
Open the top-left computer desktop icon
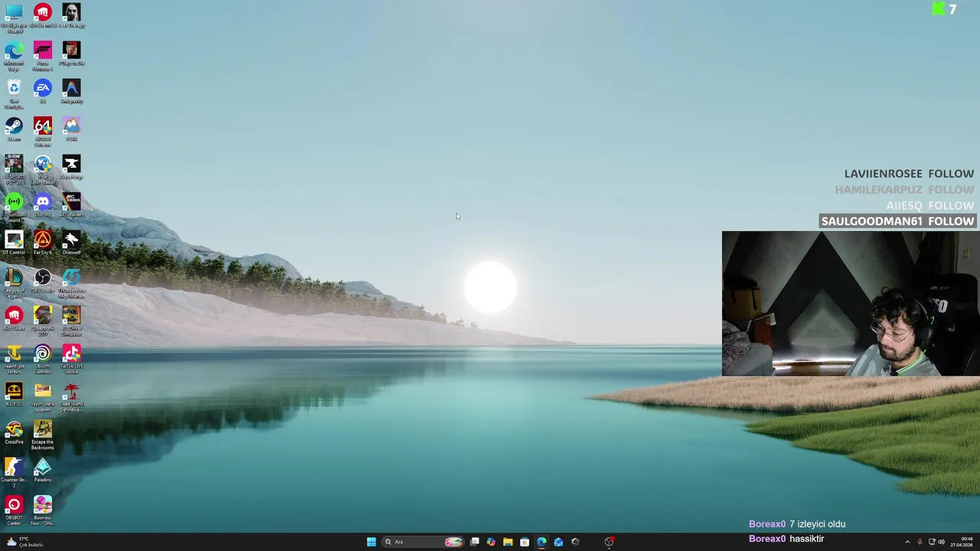[x=14, y=18]
